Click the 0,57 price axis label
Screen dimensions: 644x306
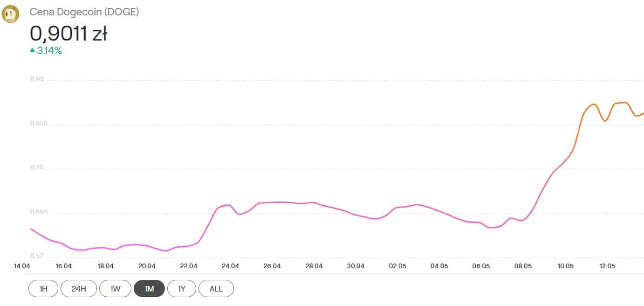(37, 256)
